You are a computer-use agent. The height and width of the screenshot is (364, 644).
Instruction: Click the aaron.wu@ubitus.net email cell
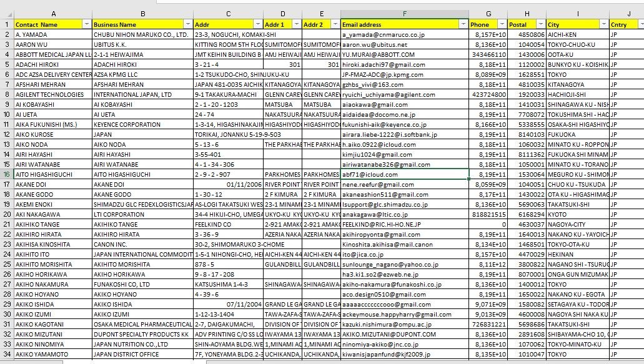click(405, 45)
